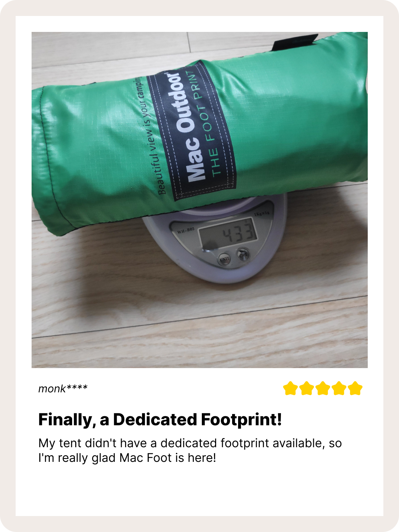
Task: Click the black tag atop the green bag
Action: 295,42
